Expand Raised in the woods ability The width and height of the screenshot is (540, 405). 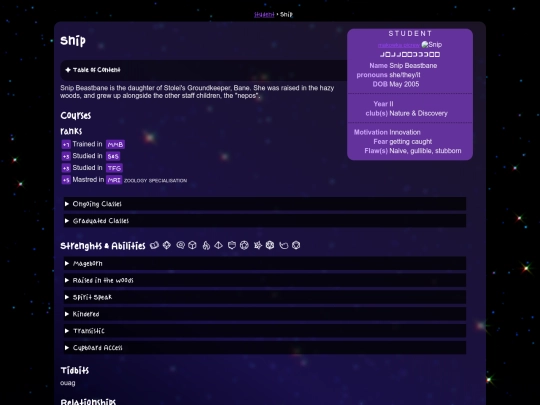pyautogui.click(x=265, y=280)
